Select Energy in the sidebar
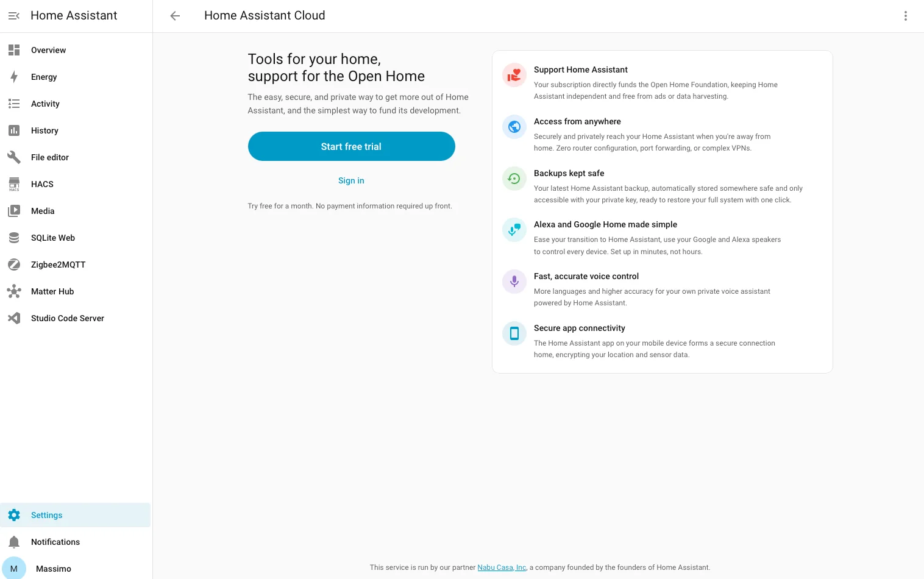 76,77
